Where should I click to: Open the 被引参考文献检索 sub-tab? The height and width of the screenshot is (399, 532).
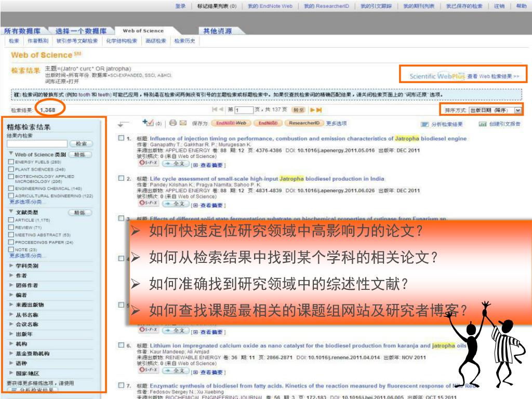click(x=77, y=41)
